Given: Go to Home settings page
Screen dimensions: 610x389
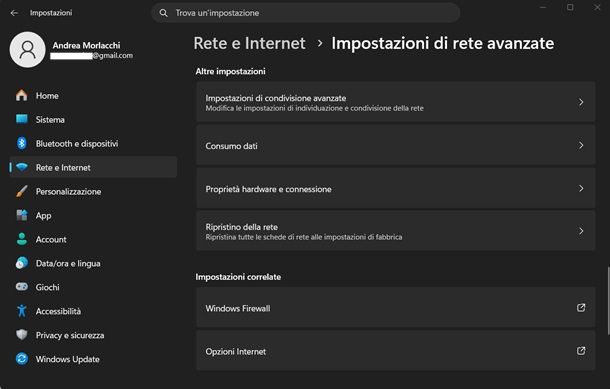Looking at the screenshot, I should point(93,95).
